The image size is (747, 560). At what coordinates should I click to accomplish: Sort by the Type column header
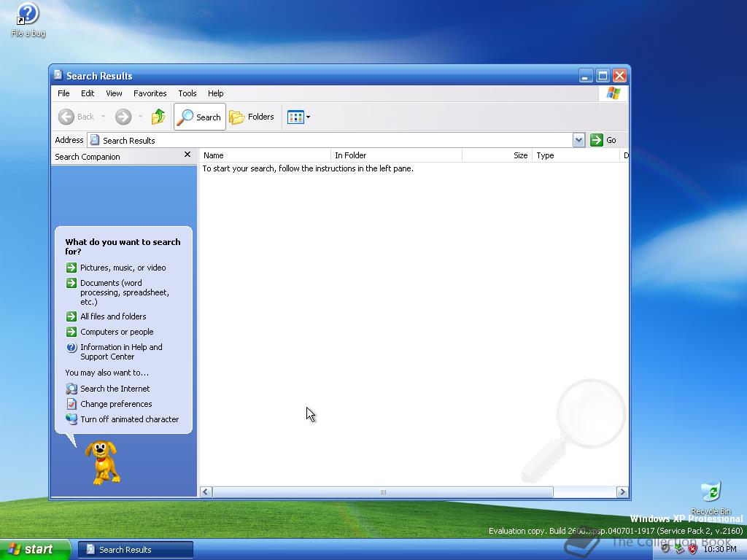point(576,155)
